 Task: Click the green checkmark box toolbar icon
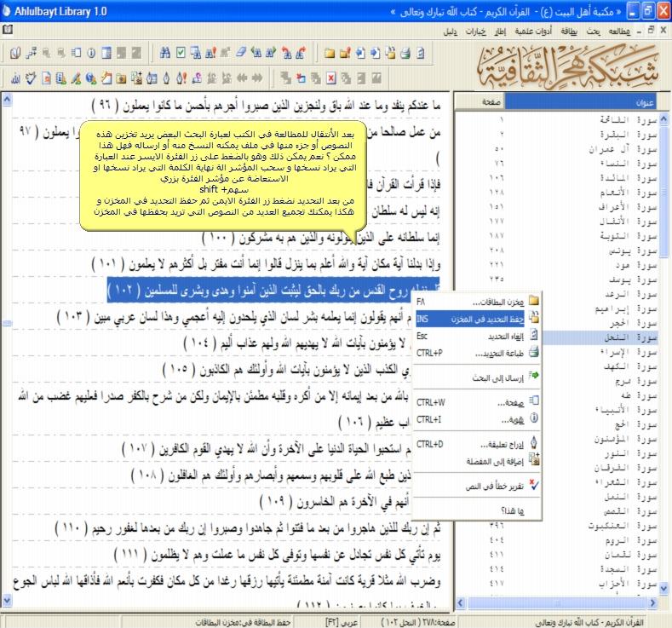tap(181, 53)
